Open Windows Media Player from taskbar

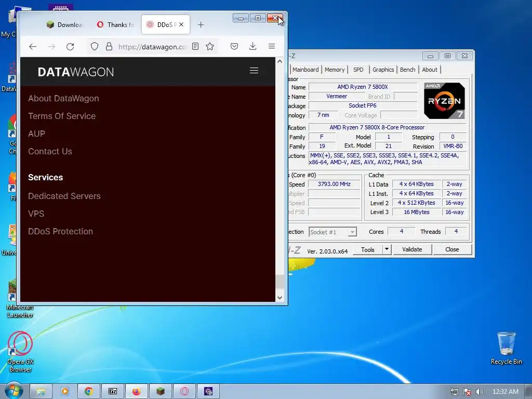[65, 391]
